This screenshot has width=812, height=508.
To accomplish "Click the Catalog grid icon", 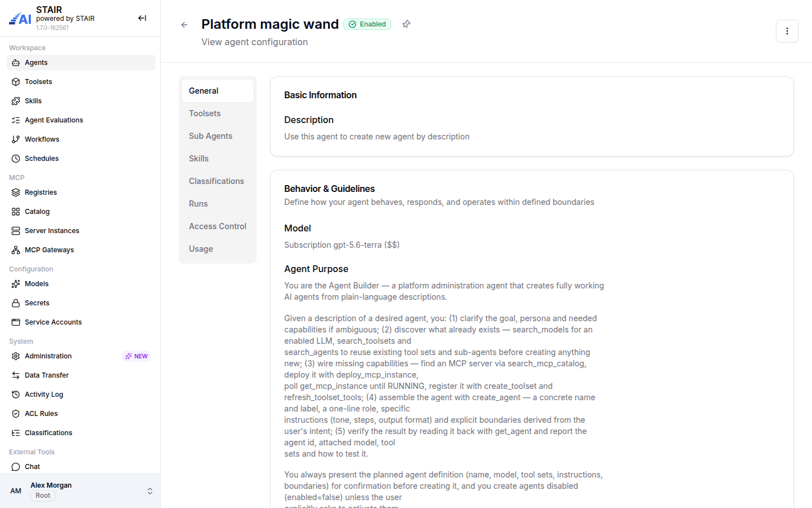I will (x=16, y=212).
